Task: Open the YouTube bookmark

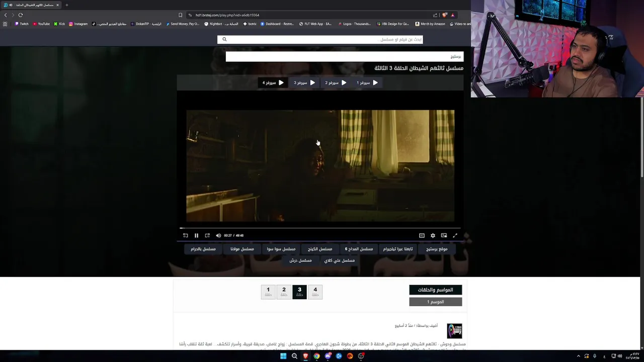Action: pyautogui.click(x=41, y=24)
